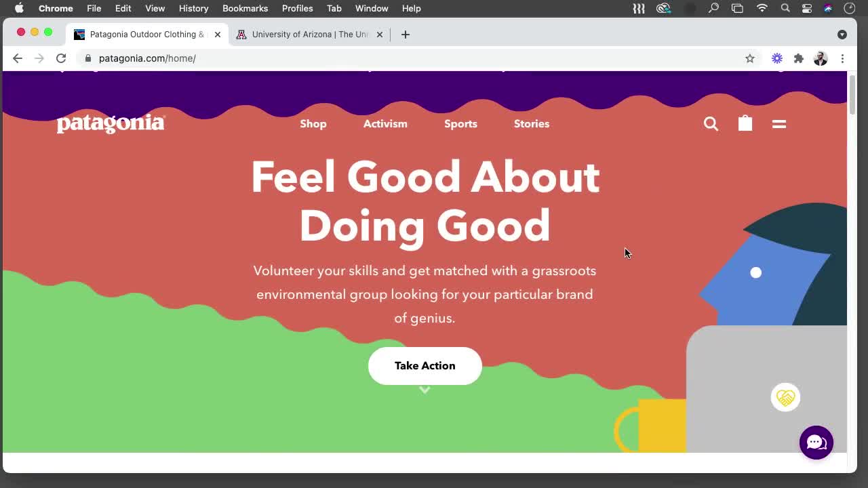The height and width of the screenshot is (488, 868).
Task: Open Chrome's extensions puzzle icon
Action: pos(799,58)
